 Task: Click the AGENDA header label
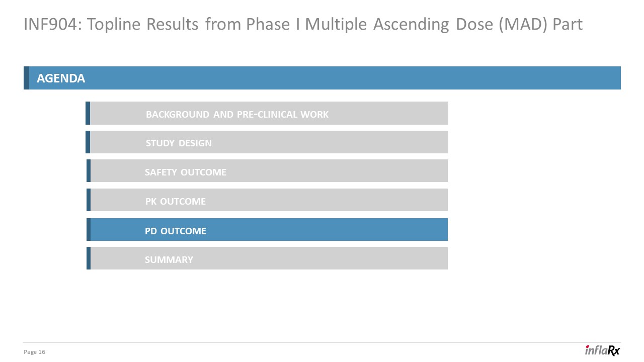(x=61, y=78)
